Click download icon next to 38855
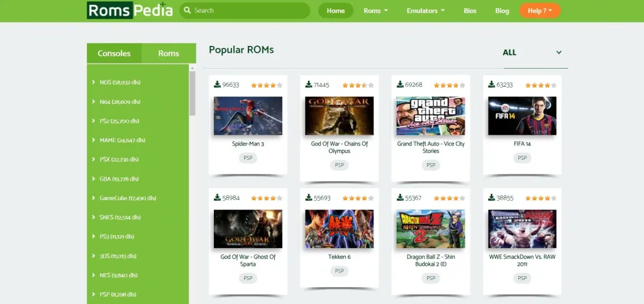Image resolution: width=644 pixels, height=304 pixels. click(x=492, y=198)
